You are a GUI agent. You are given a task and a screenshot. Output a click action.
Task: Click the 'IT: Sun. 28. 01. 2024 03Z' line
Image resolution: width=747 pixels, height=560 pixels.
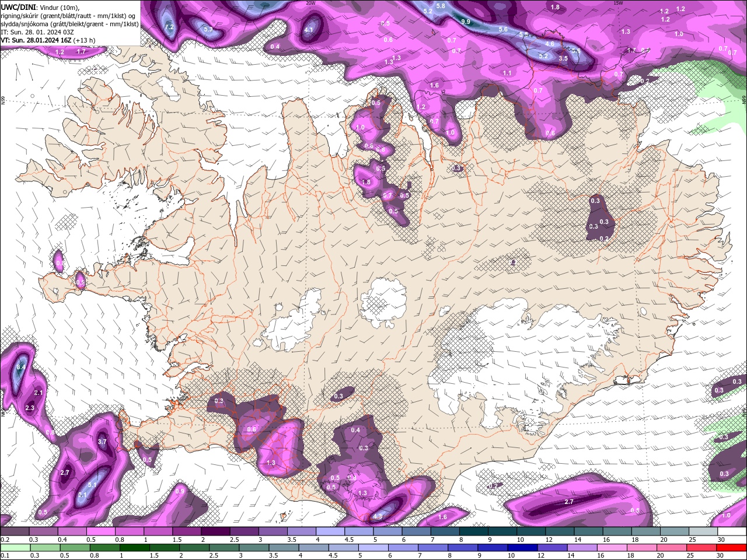point(37,32)
